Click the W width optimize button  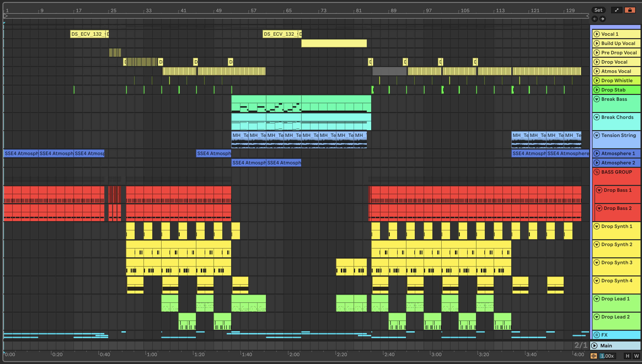(636, 356)
